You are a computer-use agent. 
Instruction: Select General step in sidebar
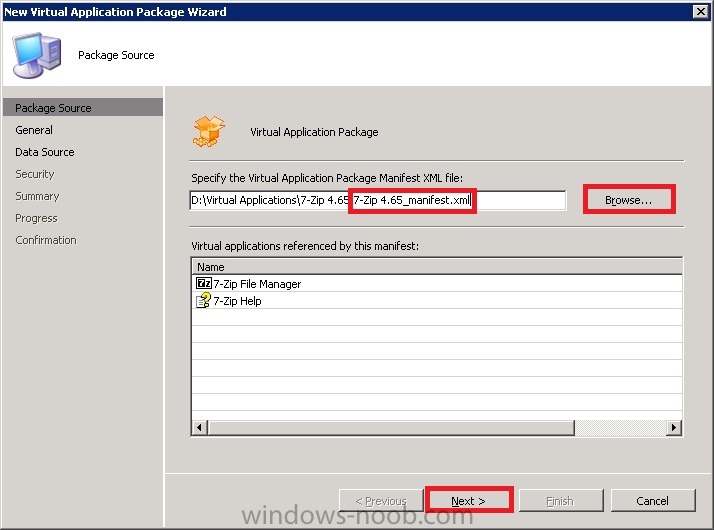pyautogui.click(x=34, y=130)
